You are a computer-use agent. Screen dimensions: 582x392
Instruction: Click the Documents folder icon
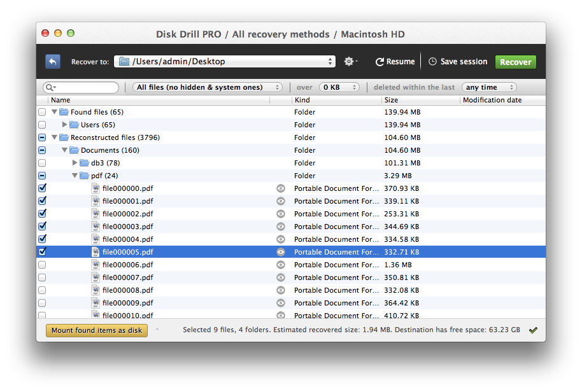tap(75, 150)
